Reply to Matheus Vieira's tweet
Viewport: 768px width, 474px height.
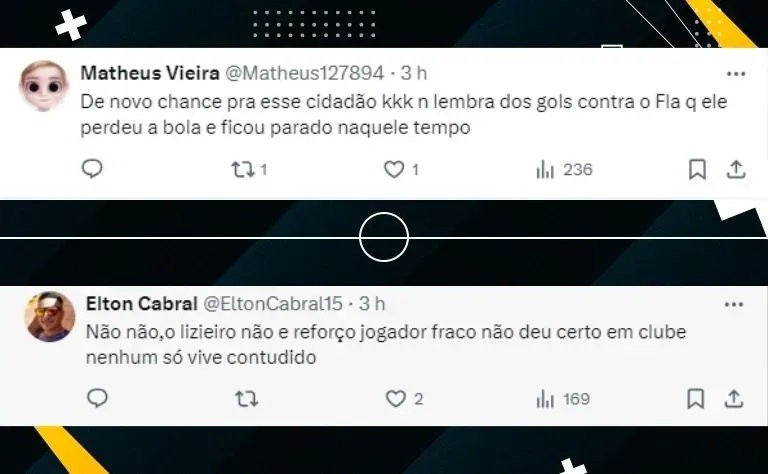(92, 169)
